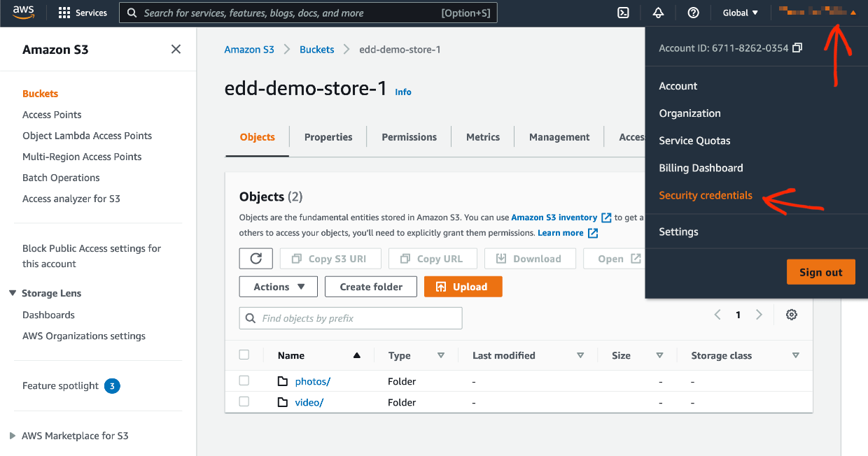Sort objects by the Name column arrow
This screenshot has width=868, height=456.
[356, 355]
